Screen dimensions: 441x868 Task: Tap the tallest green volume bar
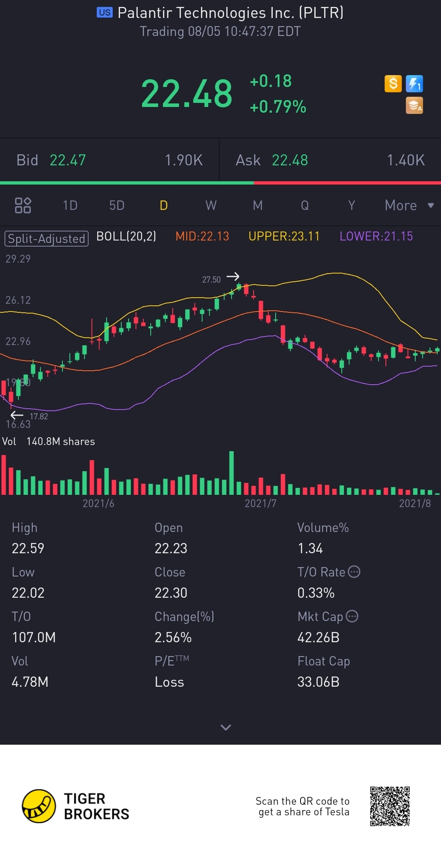pos(232,473)
